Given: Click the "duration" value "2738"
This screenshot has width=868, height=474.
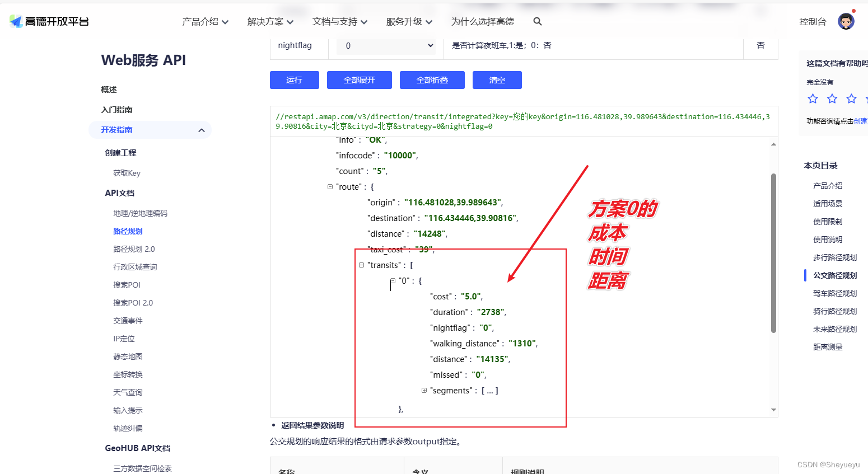Looking at the screenshot, I should pyautogui.click(x=490, y=312).
